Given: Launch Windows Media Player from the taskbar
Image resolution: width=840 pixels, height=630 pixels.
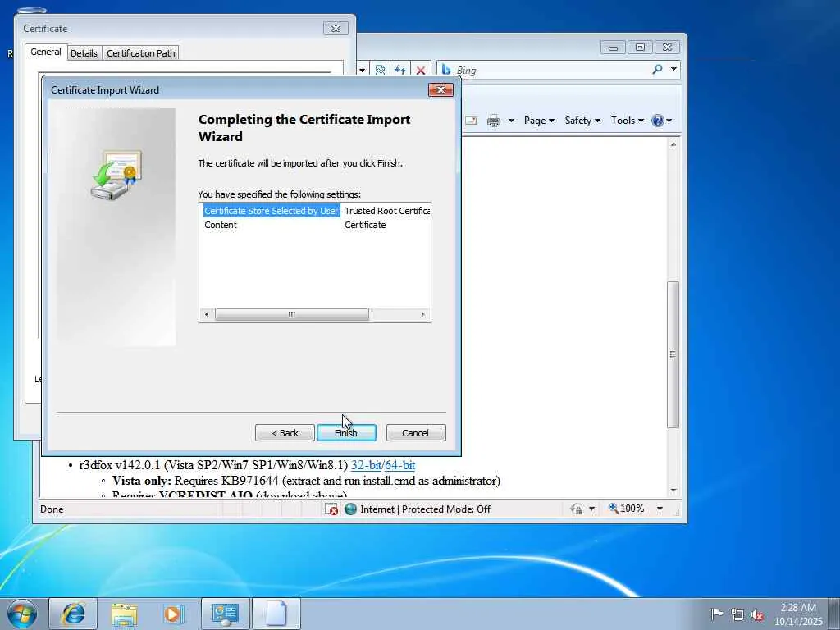Looking at the screenshot, I should click(173, 614).
